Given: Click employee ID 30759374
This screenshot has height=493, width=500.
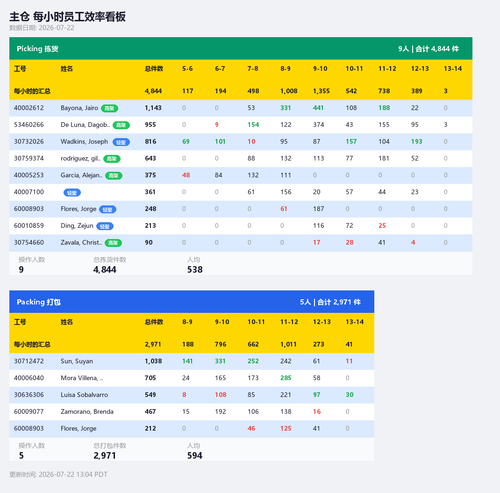Looking at the screenshot, I should click(29, 158).
